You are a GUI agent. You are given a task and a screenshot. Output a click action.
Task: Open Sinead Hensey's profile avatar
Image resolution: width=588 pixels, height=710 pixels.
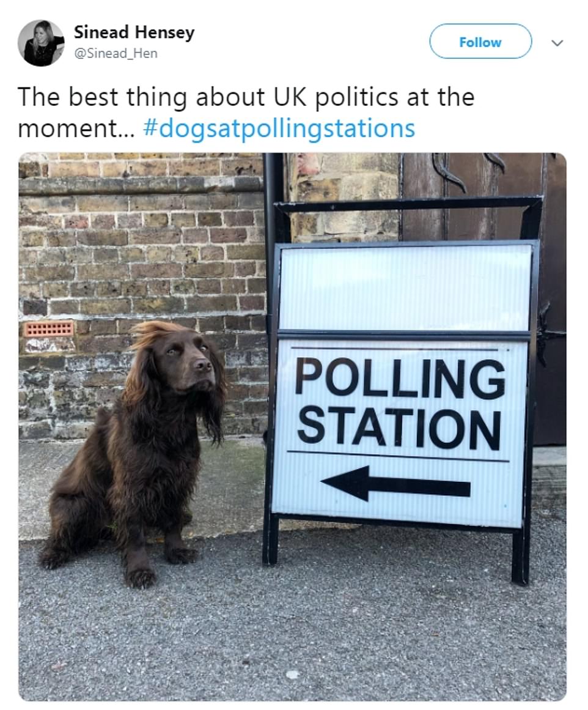pyautogui.click(x=41, y=43)
